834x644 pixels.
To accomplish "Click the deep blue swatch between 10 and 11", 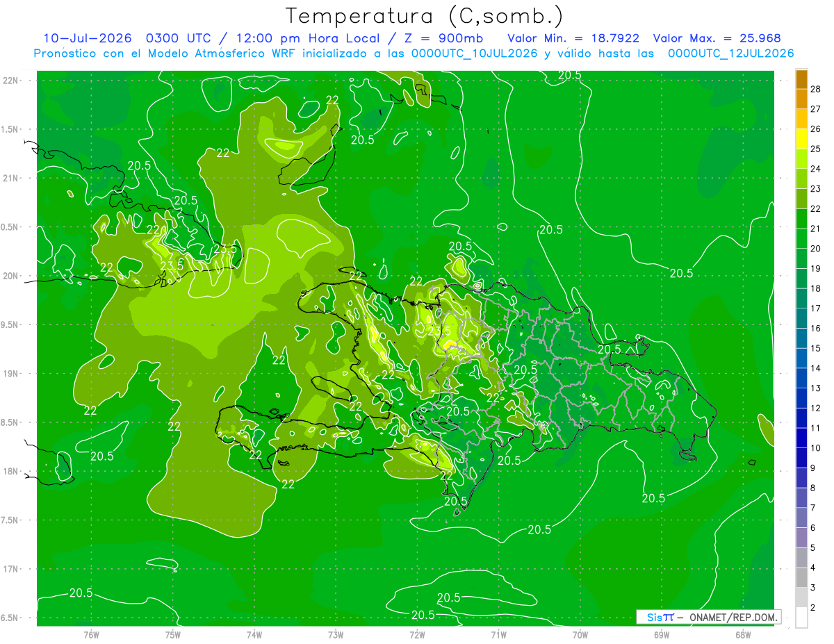I will 801,438.
